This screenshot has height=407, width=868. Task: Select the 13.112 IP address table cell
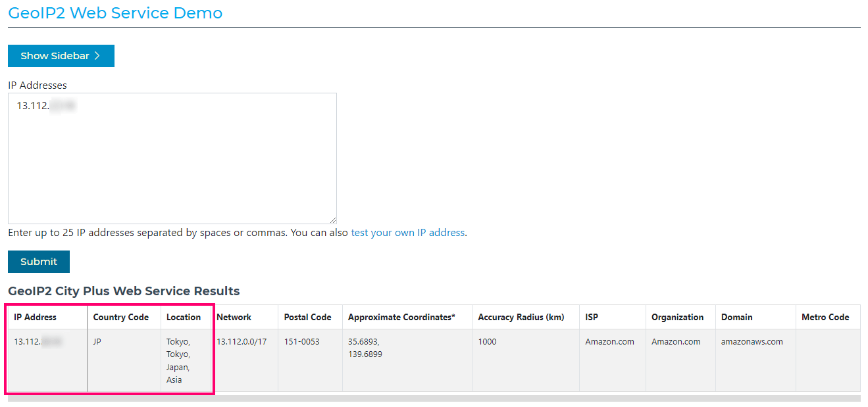(47, 360)
